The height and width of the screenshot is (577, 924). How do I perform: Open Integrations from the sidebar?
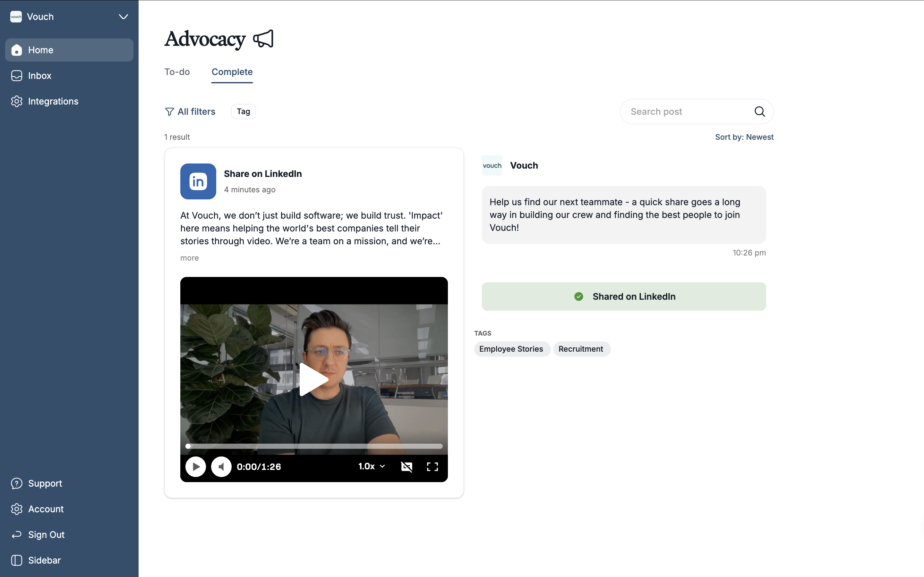tap(53, 101)
